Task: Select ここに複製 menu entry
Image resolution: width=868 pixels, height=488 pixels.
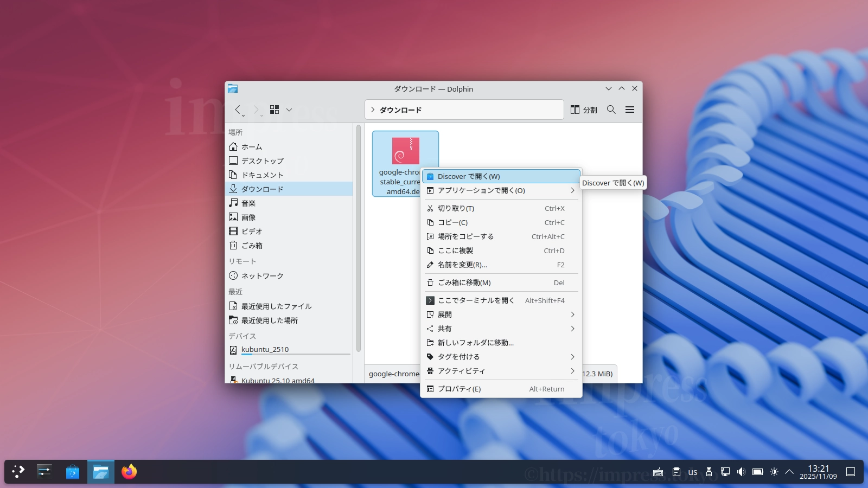Action: click(501, 251)
